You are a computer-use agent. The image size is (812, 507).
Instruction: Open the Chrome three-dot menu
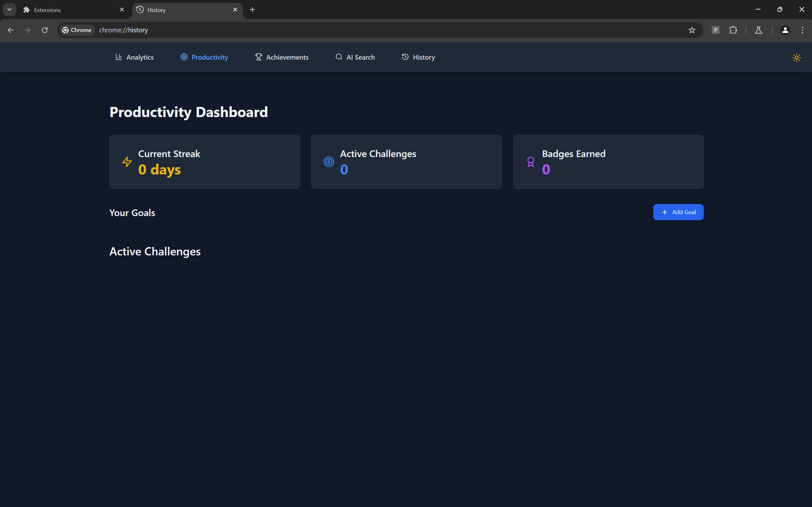click(x=802, y=30)
